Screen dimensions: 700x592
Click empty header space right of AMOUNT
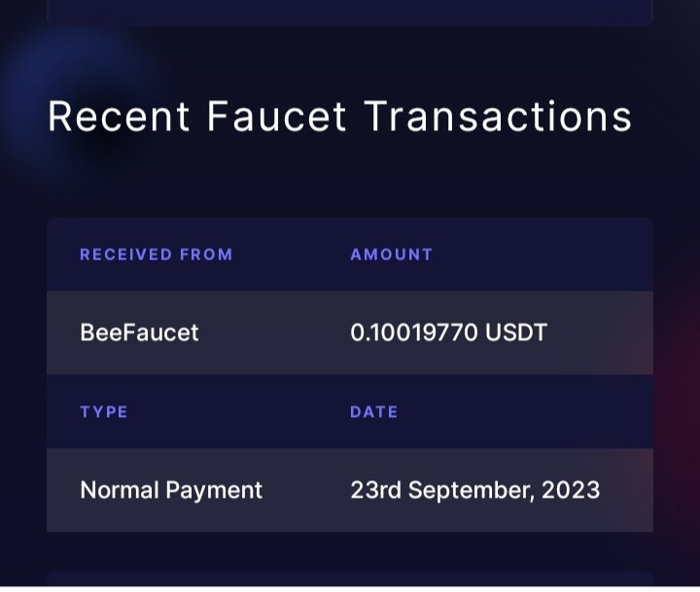542,255
